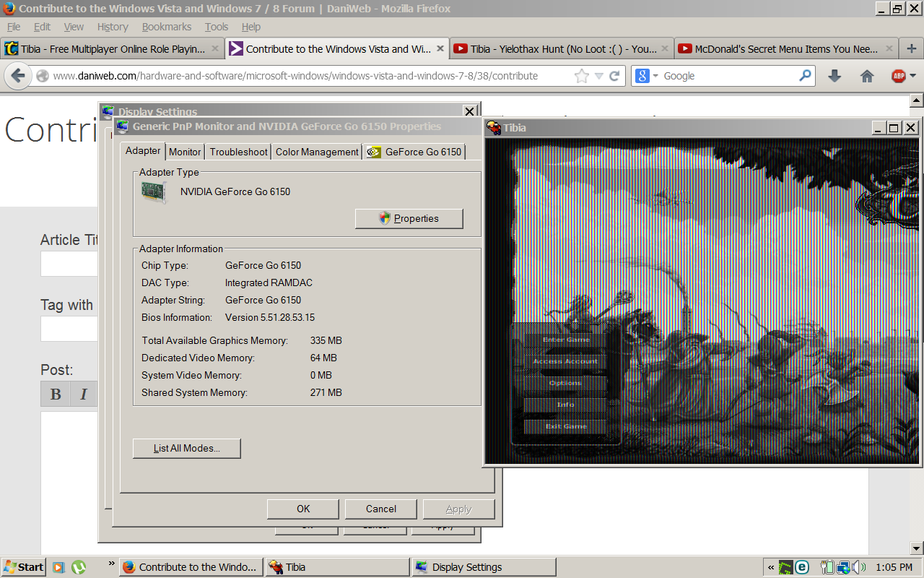Click the Integrated RAMDAC text

(x=269, y=282)
